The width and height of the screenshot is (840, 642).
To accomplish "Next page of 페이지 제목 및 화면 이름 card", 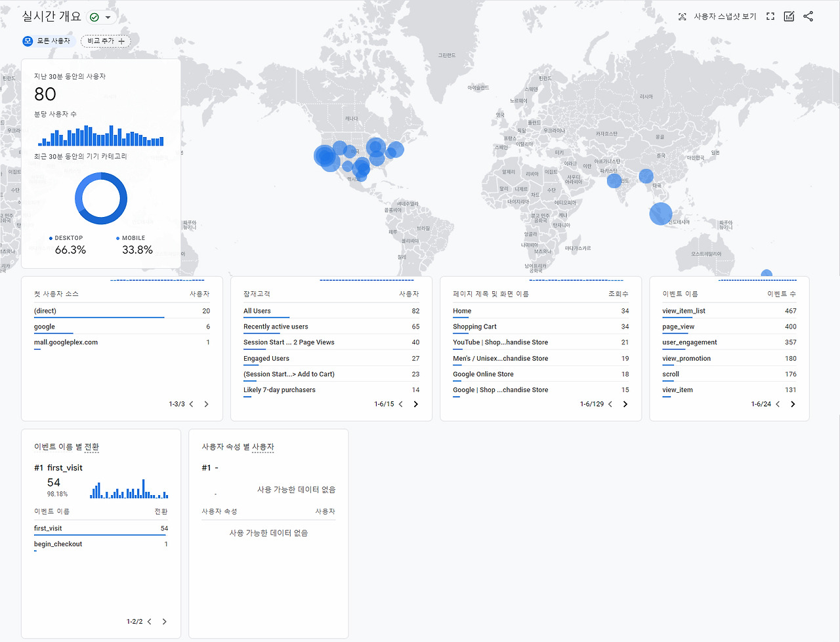I will tap(625, 404).
